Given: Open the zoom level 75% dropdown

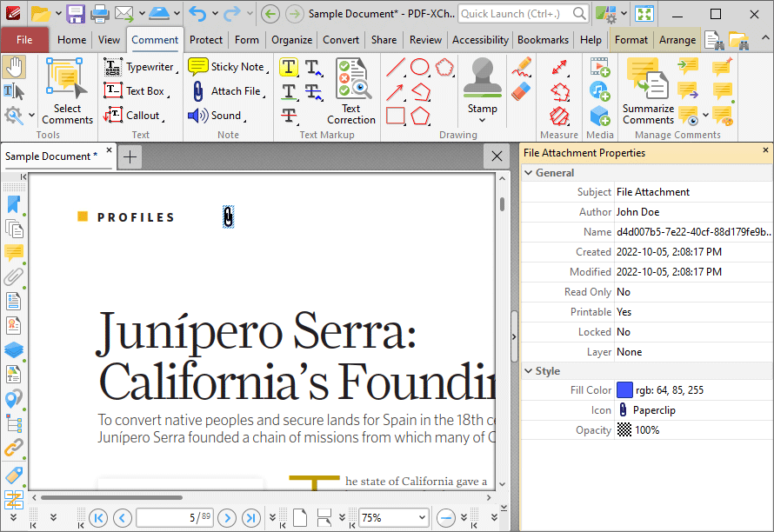Looking at the screenshot, I should 422,518.
